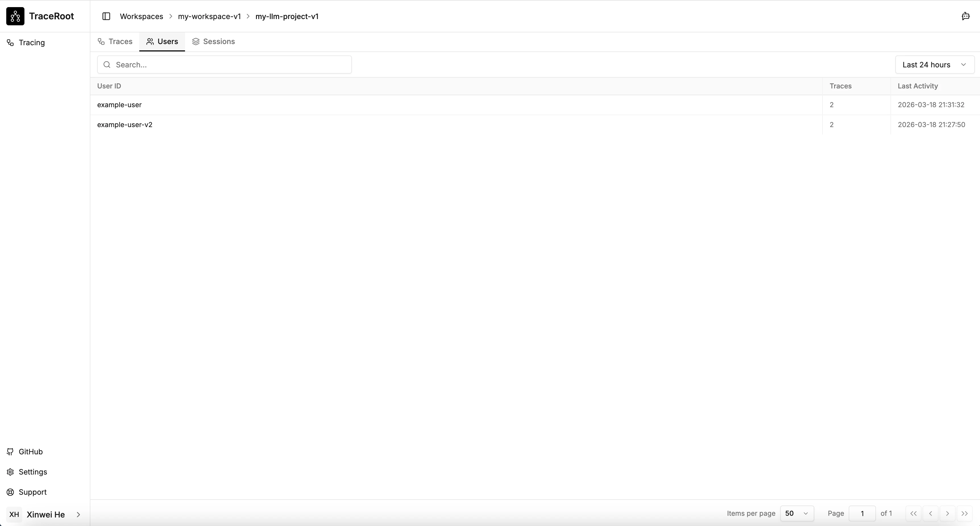The width and height of the screenshot is (980, 526).
Task: Open the items per page 50 dropdown
Action: pyautogui.click(x=797, y=513)
